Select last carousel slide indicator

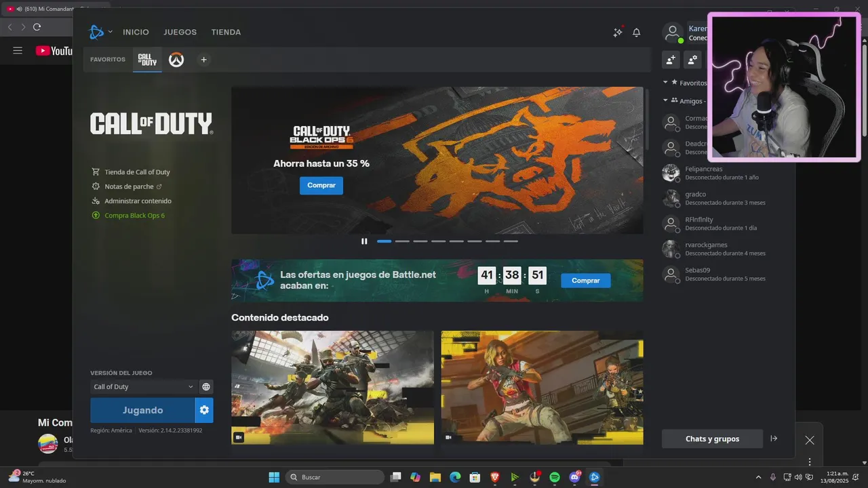pos(511,241)
